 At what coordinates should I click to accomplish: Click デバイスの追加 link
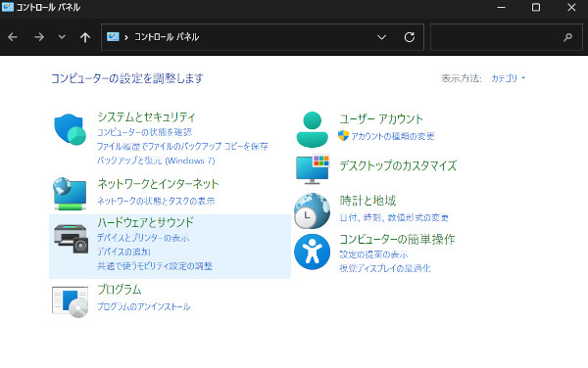click(x=123, y=252)
